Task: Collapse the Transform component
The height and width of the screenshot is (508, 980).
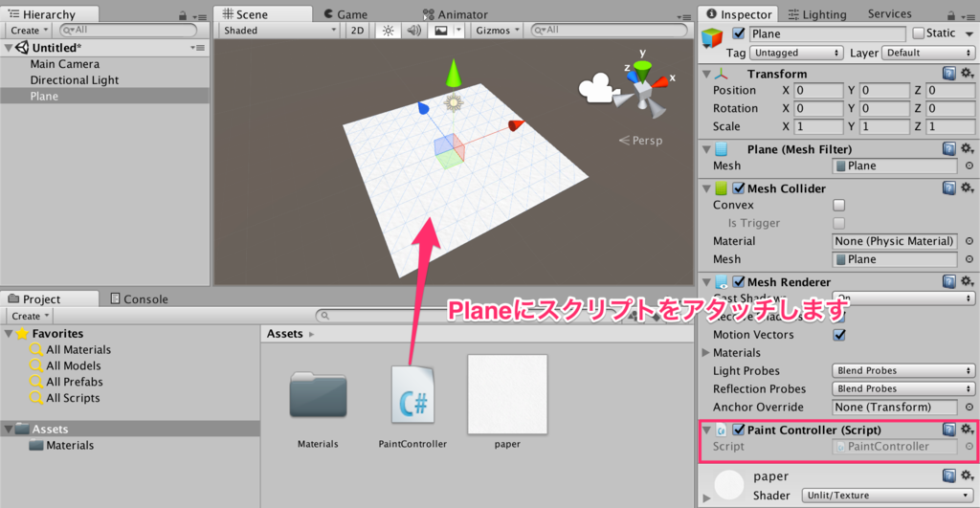Action: [x=706, y=74]
